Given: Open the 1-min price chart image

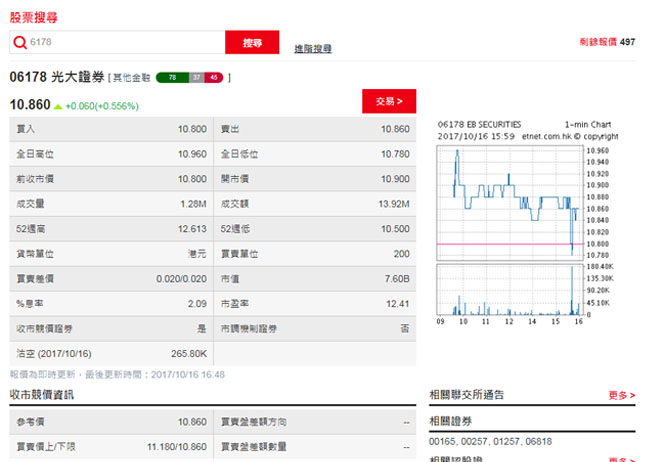Looking at the screenshot, I should [510, 203].
